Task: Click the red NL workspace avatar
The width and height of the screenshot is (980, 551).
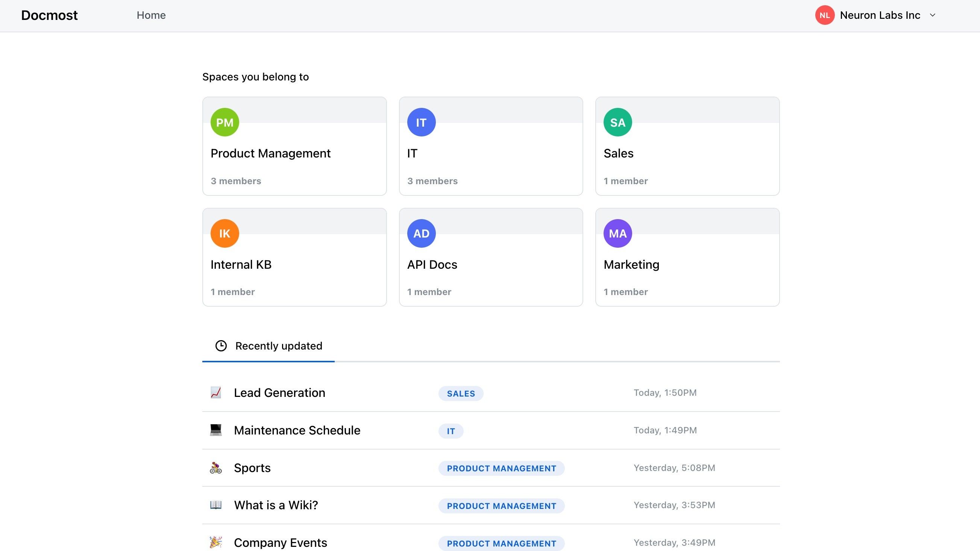Action: tap(824, 15)
